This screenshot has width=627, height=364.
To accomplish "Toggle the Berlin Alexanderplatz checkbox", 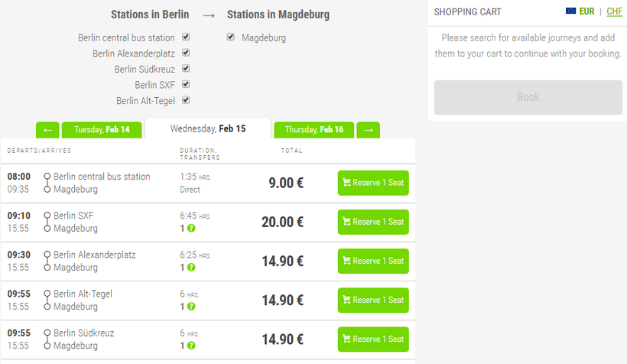I will [x=186, y=53].
